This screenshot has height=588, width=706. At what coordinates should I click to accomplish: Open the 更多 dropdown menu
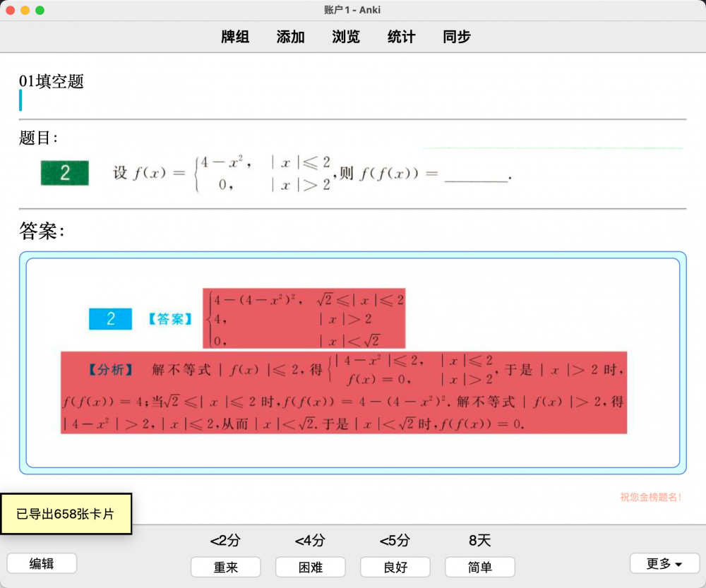(x=664, y=563)
